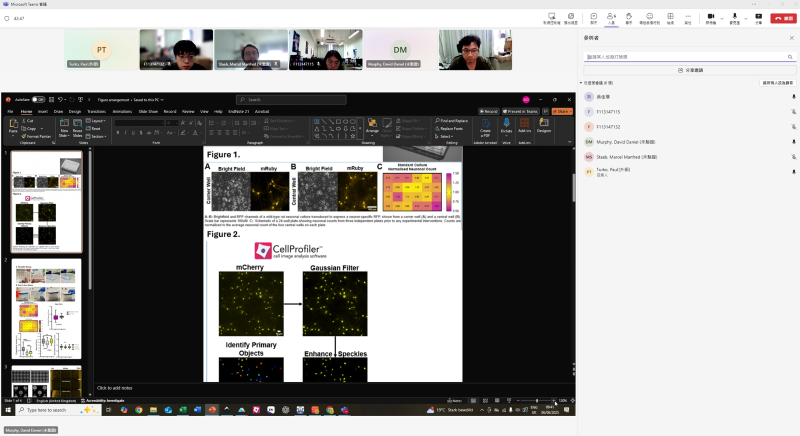Click the Share screen icon
Image resolution: width=800 pixels, height=436 pixels.
759,17
